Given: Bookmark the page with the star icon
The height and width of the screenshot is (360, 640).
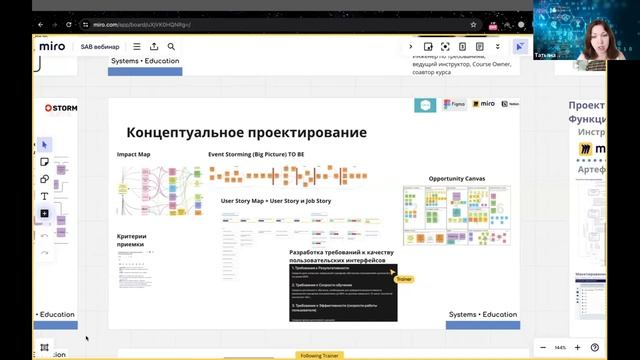Looking at the screenshot, I should coord(473,24).
